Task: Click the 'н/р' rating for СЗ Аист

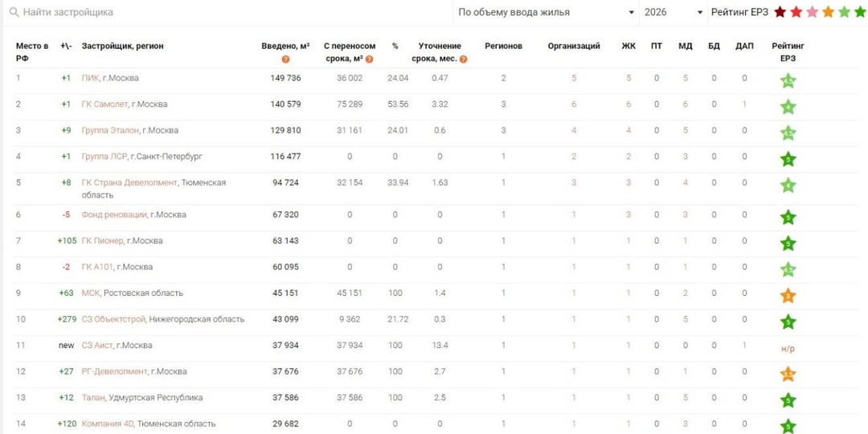Action: pos(788,350)
